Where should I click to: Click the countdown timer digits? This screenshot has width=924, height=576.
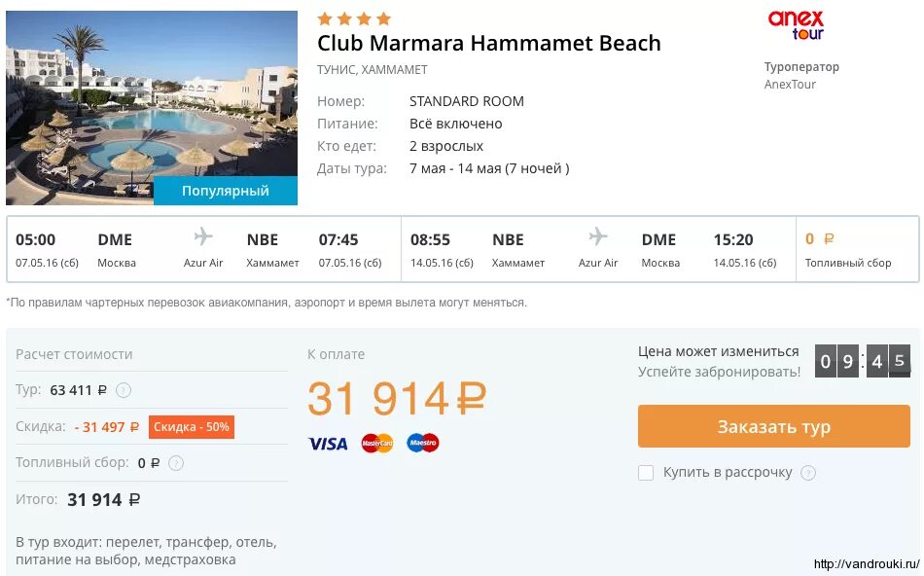[x=863, y=362]
